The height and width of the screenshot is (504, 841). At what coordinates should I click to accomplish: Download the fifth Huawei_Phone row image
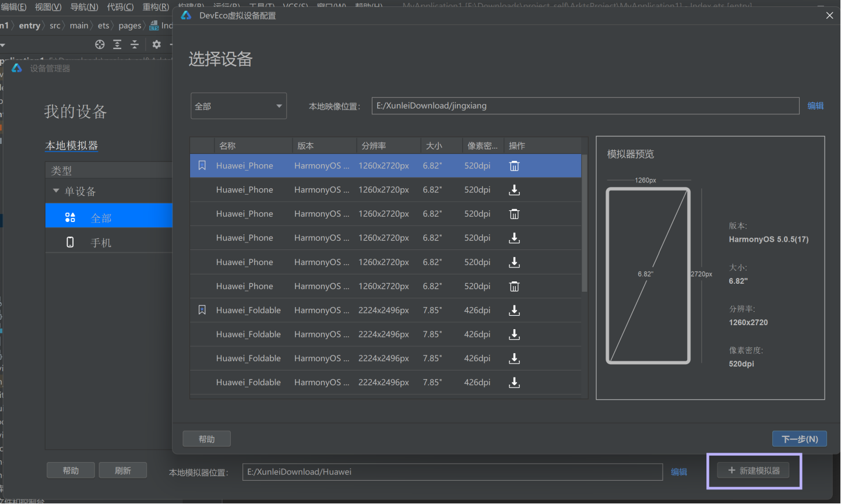pos(515,262)
